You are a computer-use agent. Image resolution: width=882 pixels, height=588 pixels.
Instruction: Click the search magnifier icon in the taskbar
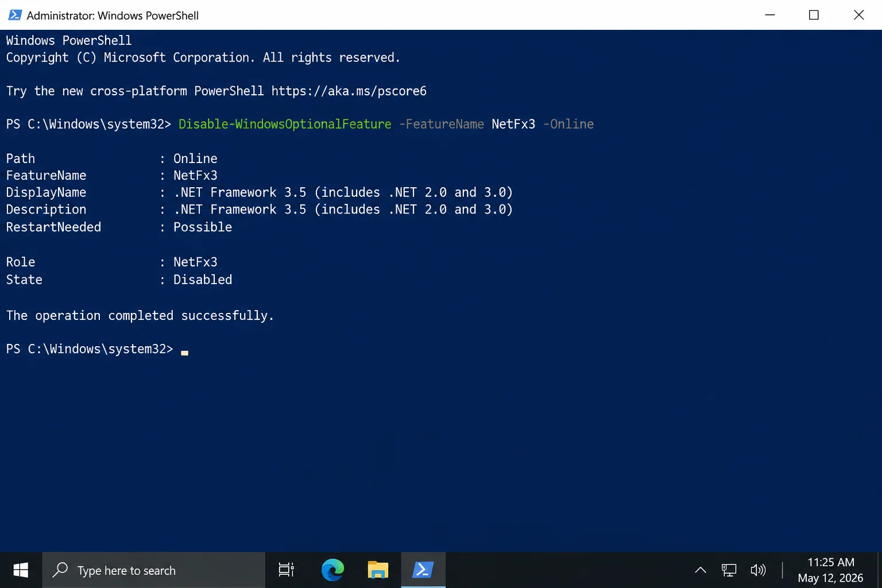point(60,570)
